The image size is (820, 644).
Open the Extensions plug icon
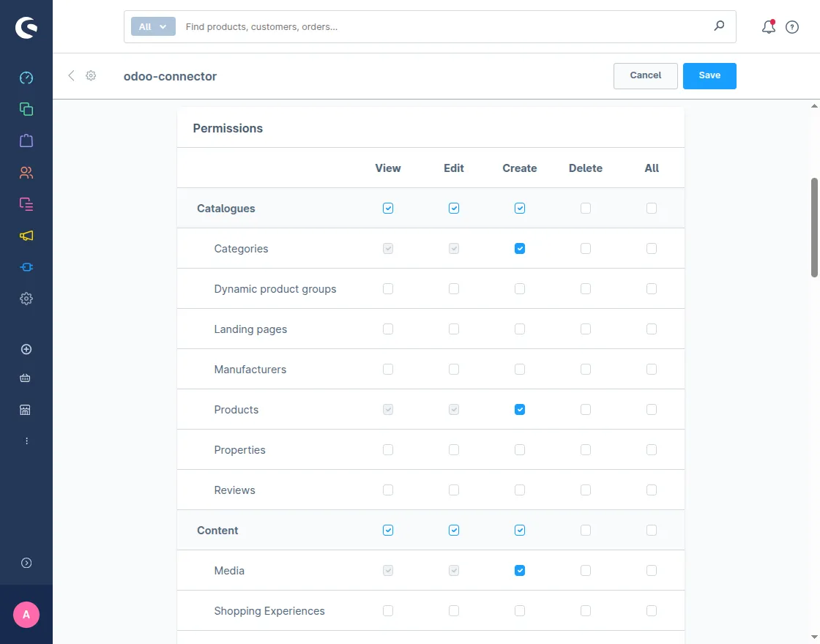click(x=26, y=267)
